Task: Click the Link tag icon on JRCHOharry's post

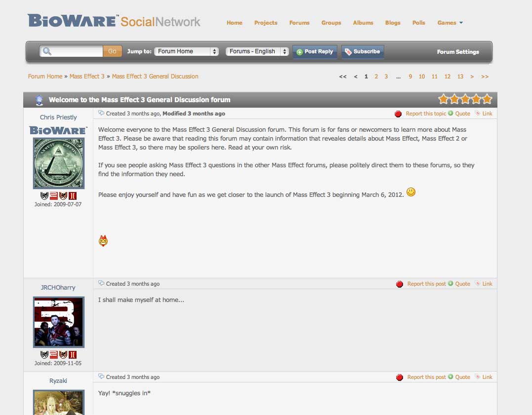Action: [477, 283]
